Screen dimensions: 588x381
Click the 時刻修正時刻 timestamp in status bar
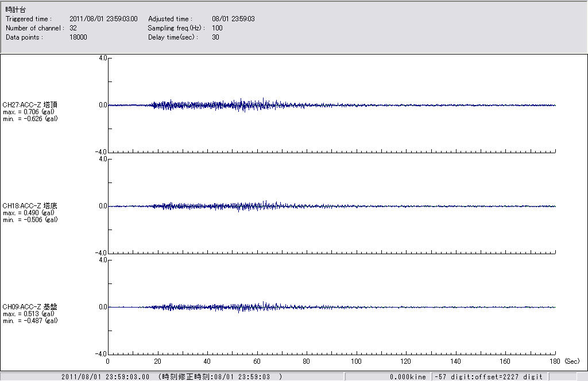220,377
